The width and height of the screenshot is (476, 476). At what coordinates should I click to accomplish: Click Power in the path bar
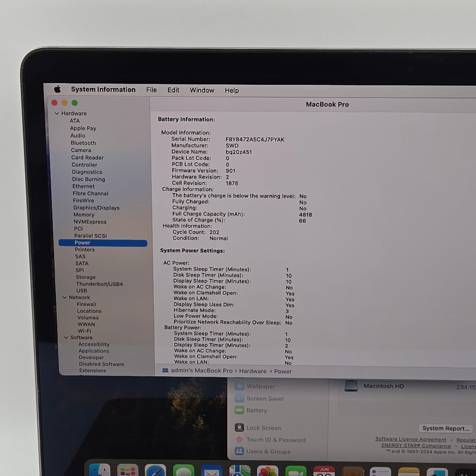click(283, 371)
